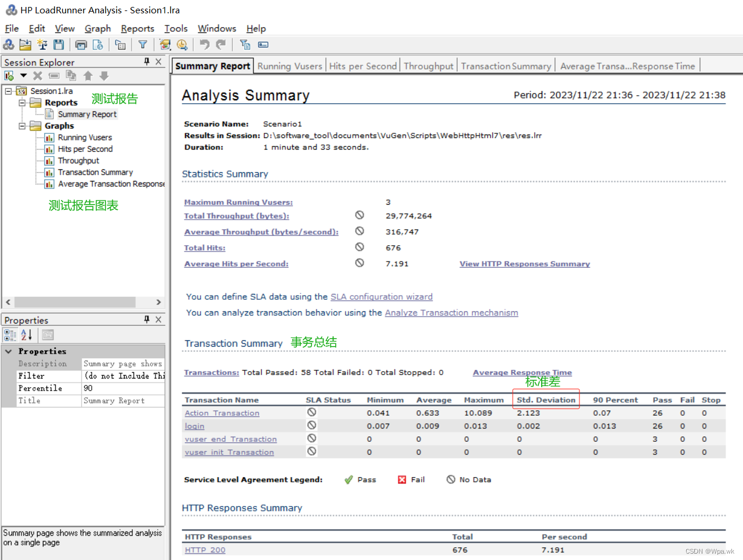Click the Filter property value cell

coord(123,376)
